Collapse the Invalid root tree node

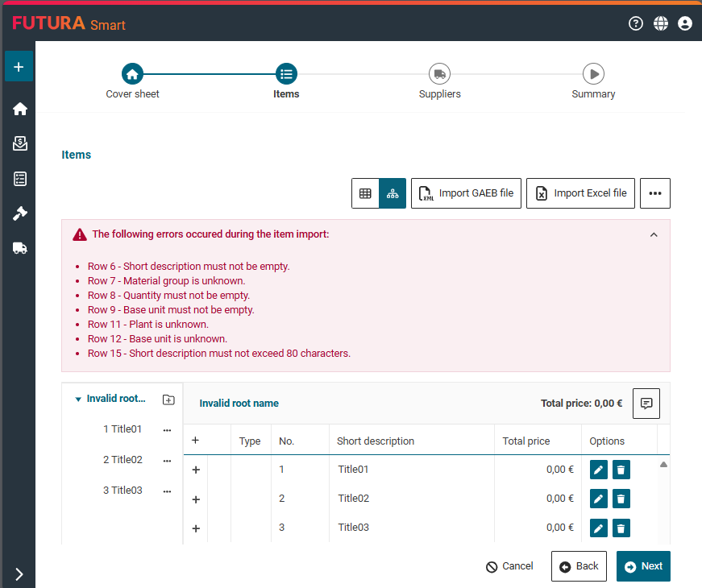click(78, 399)
